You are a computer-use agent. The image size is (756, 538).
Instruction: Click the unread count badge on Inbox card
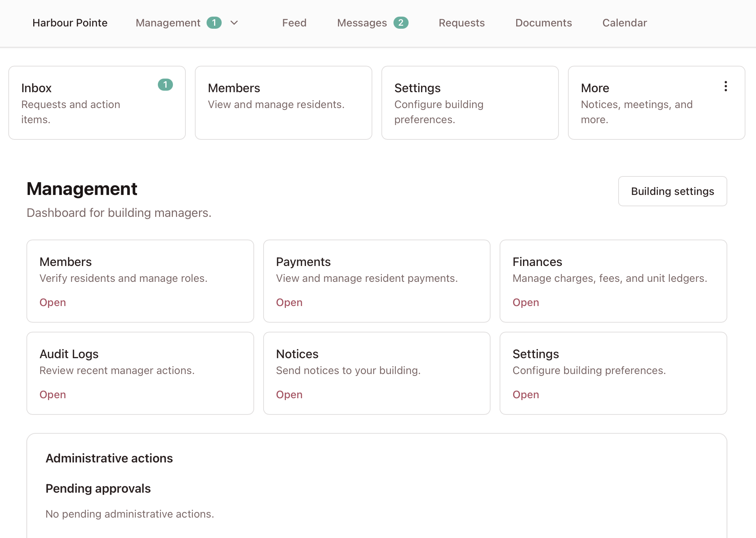tap(165, 85)
